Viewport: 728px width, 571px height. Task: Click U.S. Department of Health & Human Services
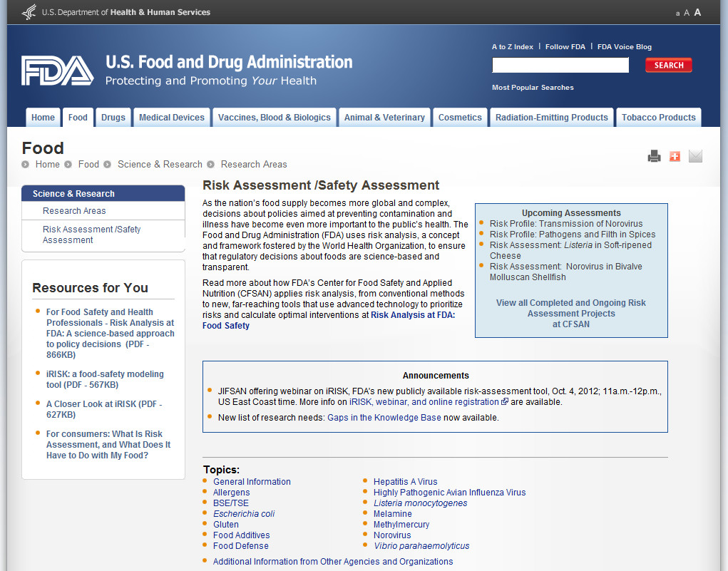(126, 13)
